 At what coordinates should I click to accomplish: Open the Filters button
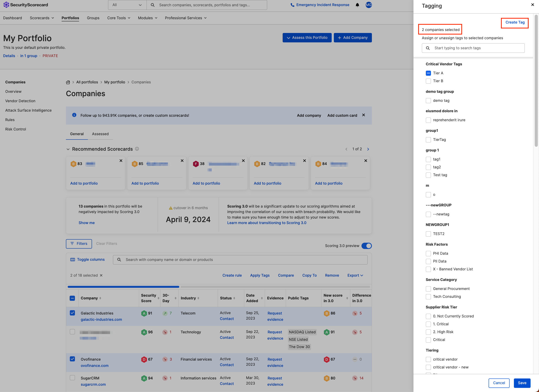[79, 244]
